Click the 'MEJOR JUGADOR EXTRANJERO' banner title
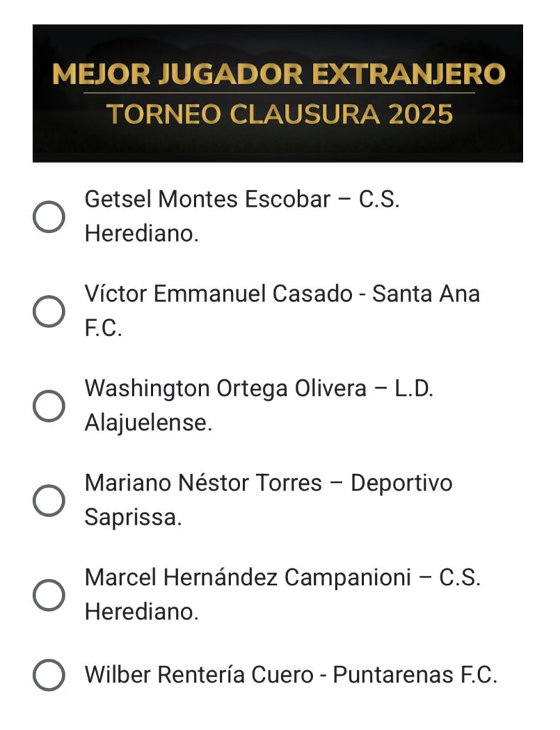The height and width of the screenshot is (730, 560). (x=279, y=74)
